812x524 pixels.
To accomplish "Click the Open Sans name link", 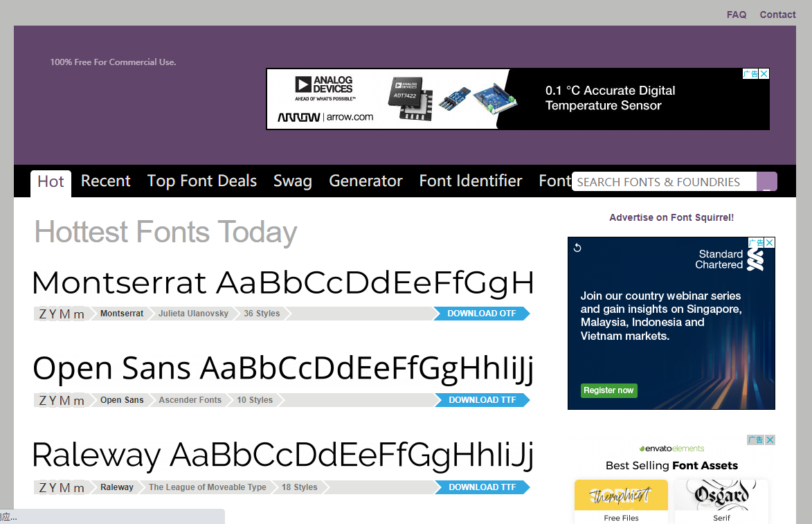I will coord(122,399).
